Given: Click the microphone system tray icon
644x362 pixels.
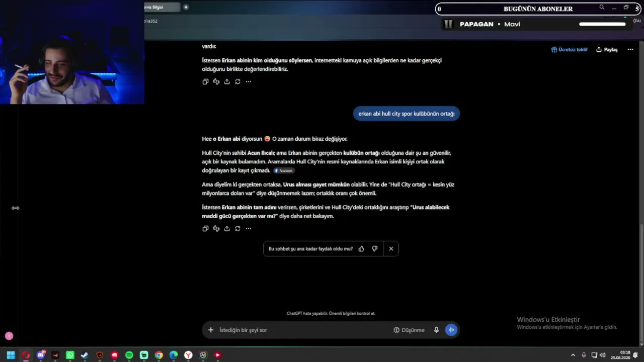Looking at the screenshot, I should (x=584, y=355).
